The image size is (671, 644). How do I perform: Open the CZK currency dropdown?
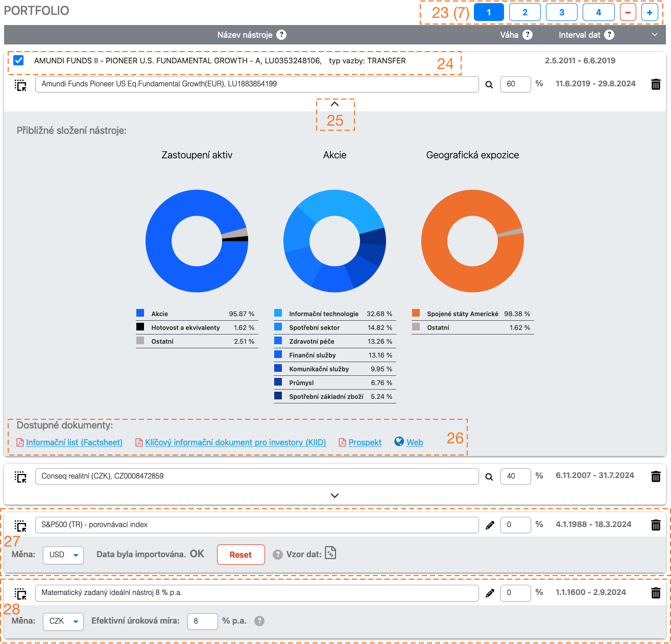click(63, 621)
